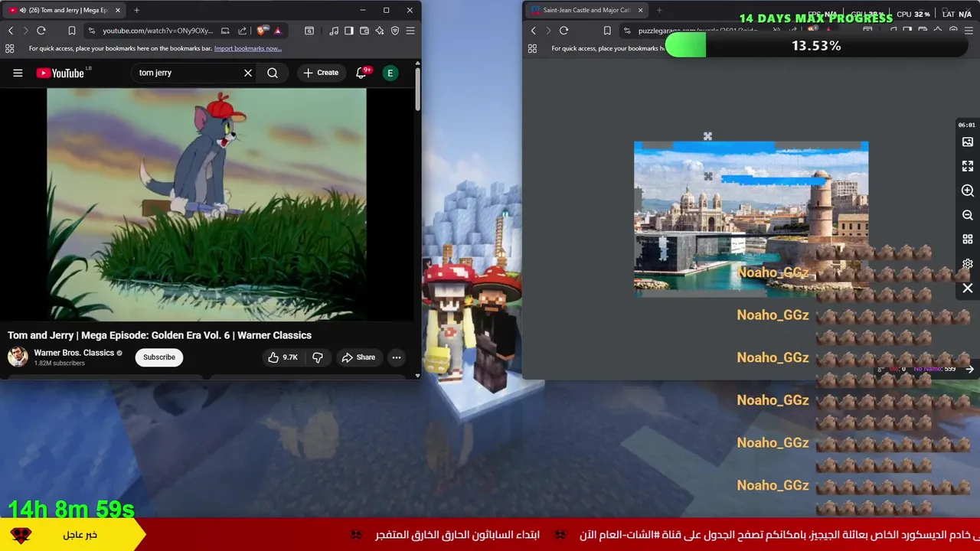The height and width of the screenshot is (551, 980).
Task: Show puzzle preview image icon
Action: point(968,142)
